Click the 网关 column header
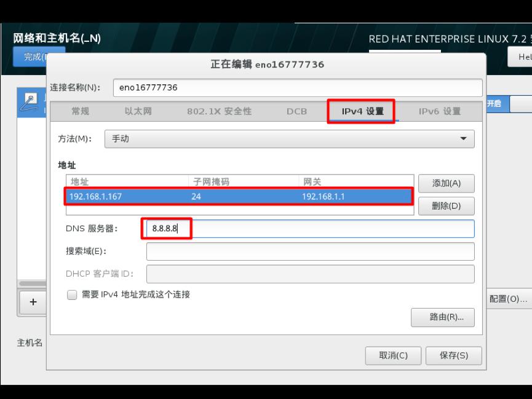Screen dimensions: 532x399 (x=356, y=182)
